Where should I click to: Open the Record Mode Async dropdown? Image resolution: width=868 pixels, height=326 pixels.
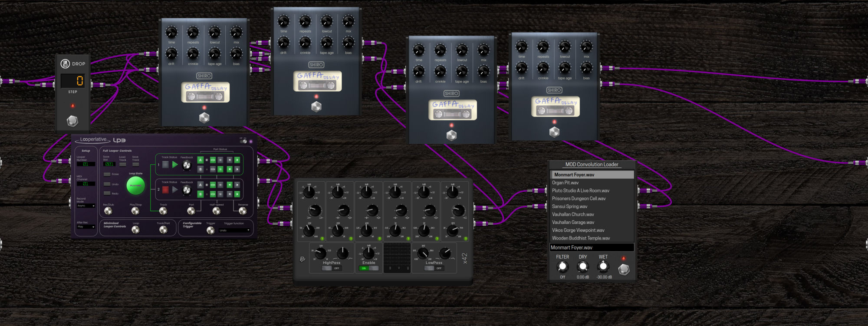[x=86, y=206]
